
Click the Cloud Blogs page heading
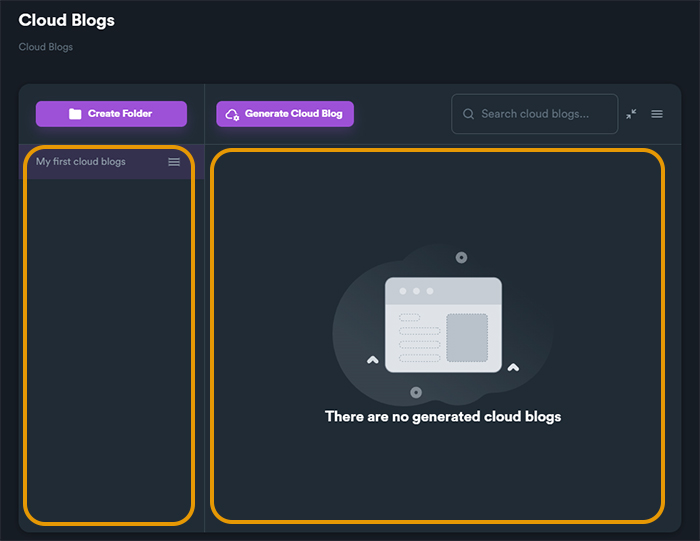(67, 20)
